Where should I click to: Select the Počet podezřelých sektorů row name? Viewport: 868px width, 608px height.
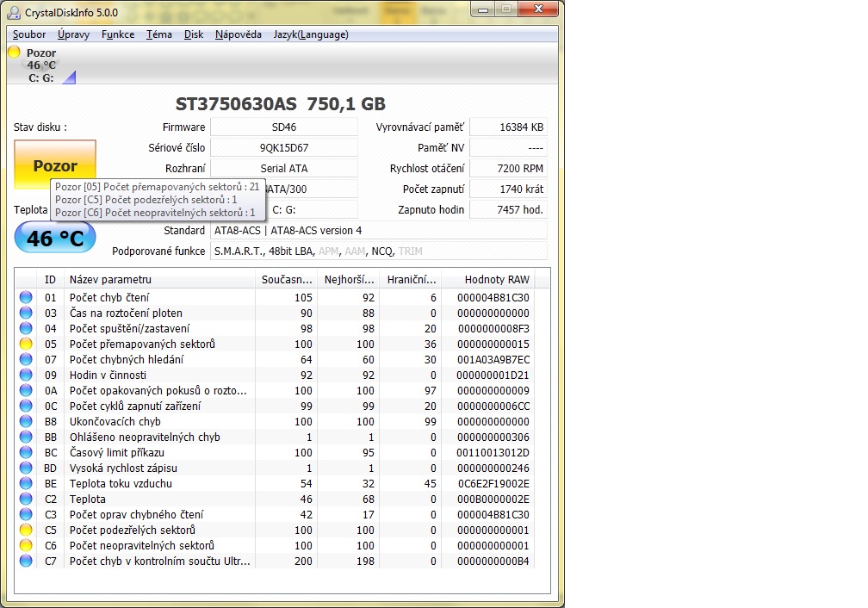coord(133,530)
